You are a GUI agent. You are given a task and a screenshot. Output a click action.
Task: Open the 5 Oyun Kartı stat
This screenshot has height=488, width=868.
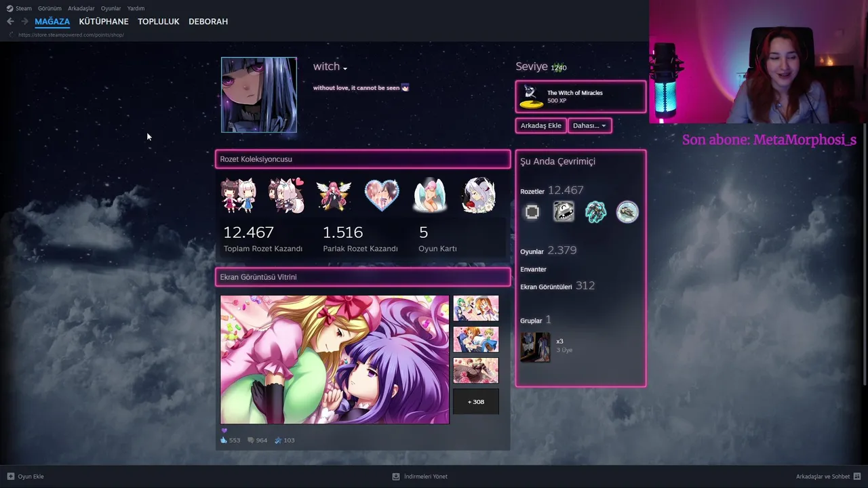(x=437, y=239)
